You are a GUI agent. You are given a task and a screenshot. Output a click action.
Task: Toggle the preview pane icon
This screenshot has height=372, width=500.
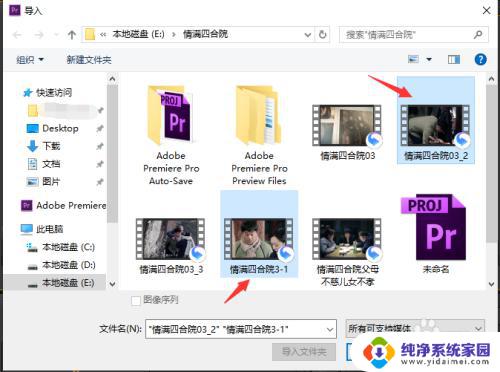tap(454, 60)
